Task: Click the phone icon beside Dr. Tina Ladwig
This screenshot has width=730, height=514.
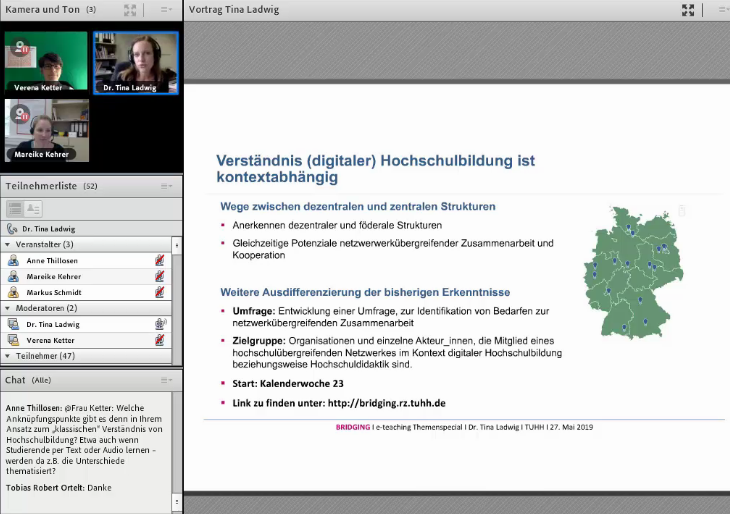Action: click(x=11, y=229)
